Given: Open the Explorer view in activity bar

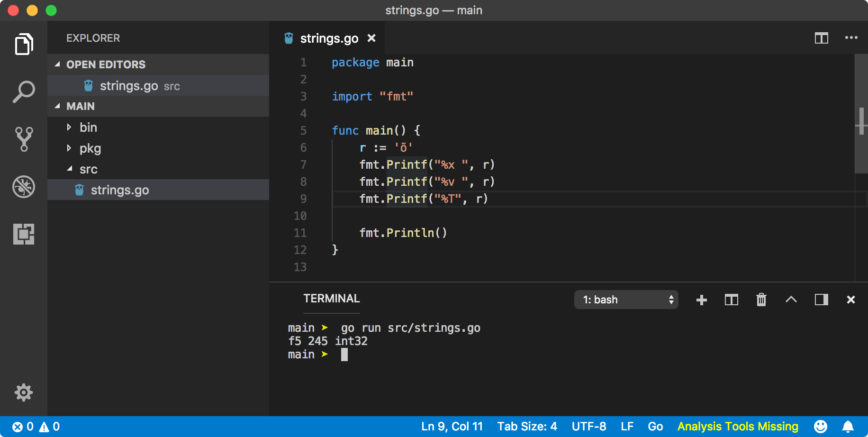Looking at the screenshot, I should [24, 45].
